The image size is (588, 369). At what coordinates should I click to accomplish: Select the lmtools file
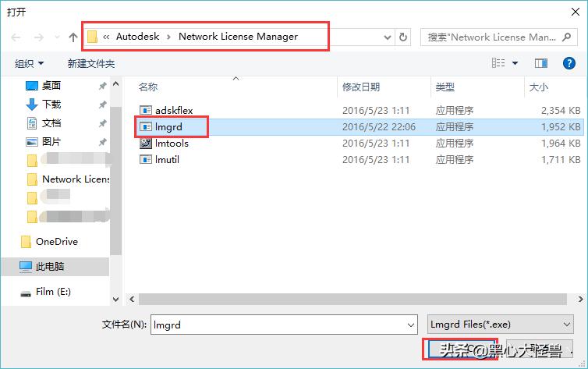(172, 144)
